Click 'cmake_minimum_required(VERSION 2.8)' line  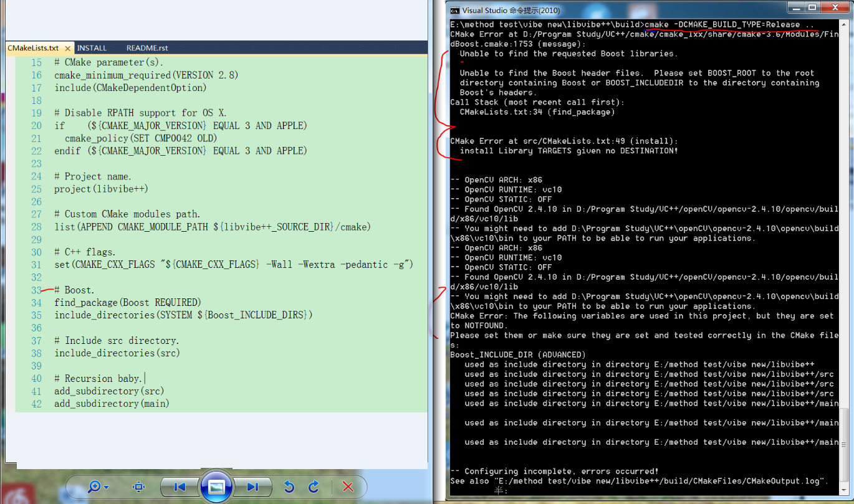point(146,75)
